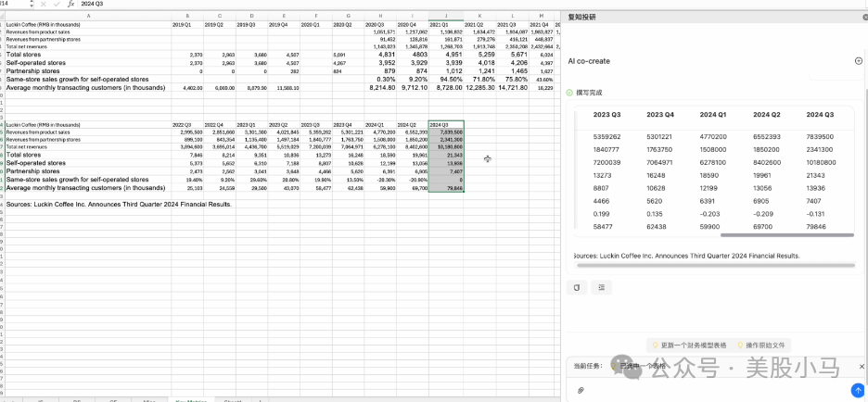Select spreadsheet cell showing 1,465

[512, 71]
